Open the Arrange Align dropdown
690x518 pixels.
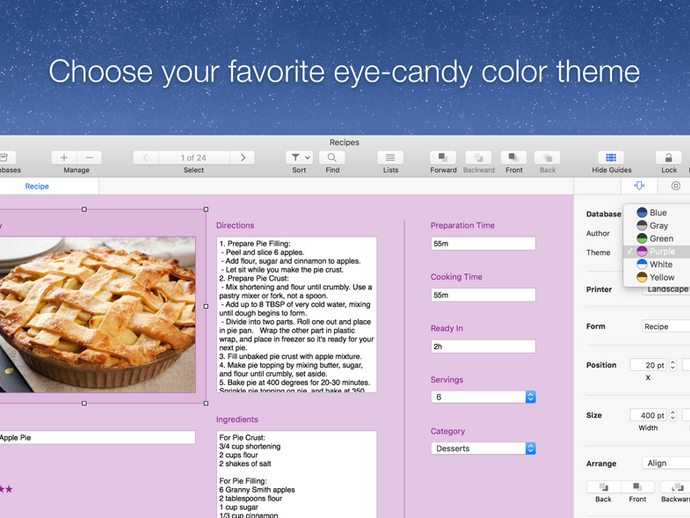pos(666,463)
